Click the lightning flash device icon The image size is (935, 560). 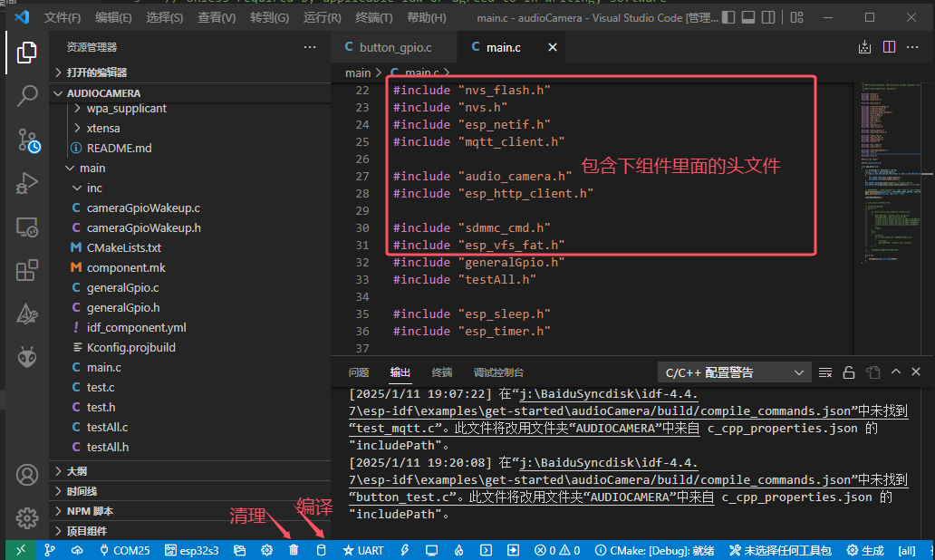404,550
